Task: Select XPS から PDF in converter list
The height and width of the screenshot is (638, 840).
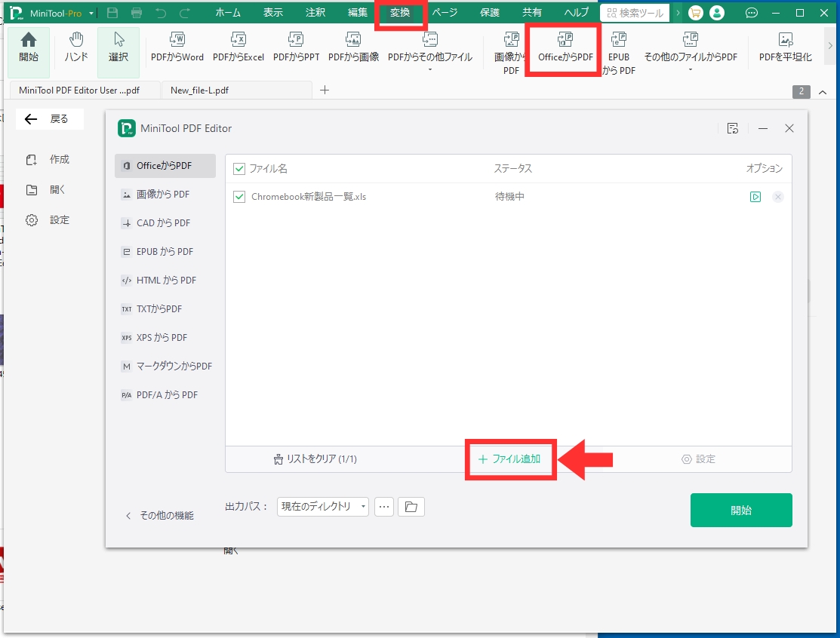Action: (x=165, y=338)
